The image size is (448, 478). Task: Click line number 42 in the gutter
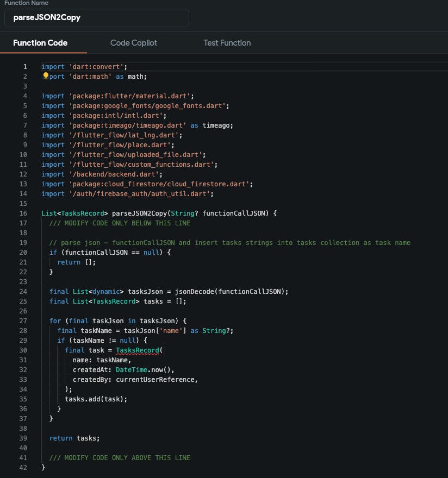(23, 468)
